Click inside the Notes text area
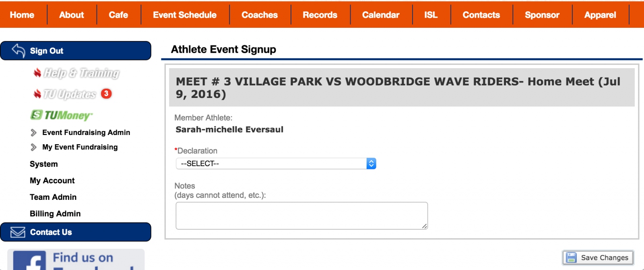644x270 pixels. 301,216
